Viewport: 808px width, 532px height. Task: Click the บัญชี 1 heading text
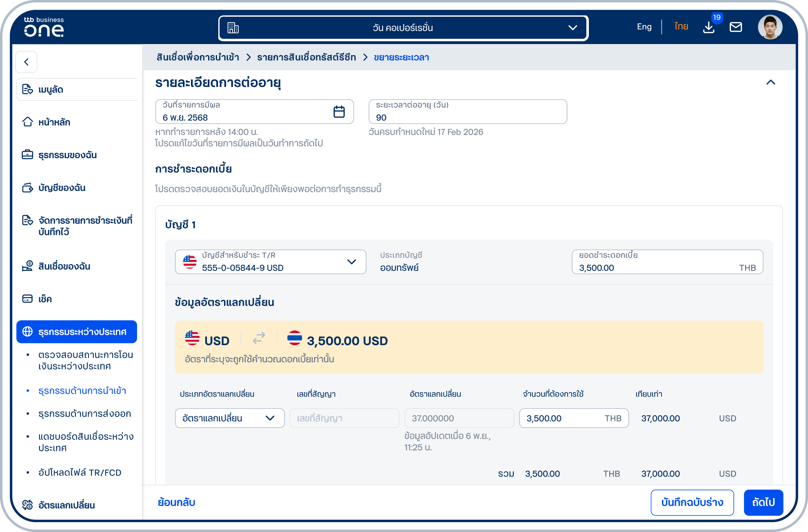point(180,225)
